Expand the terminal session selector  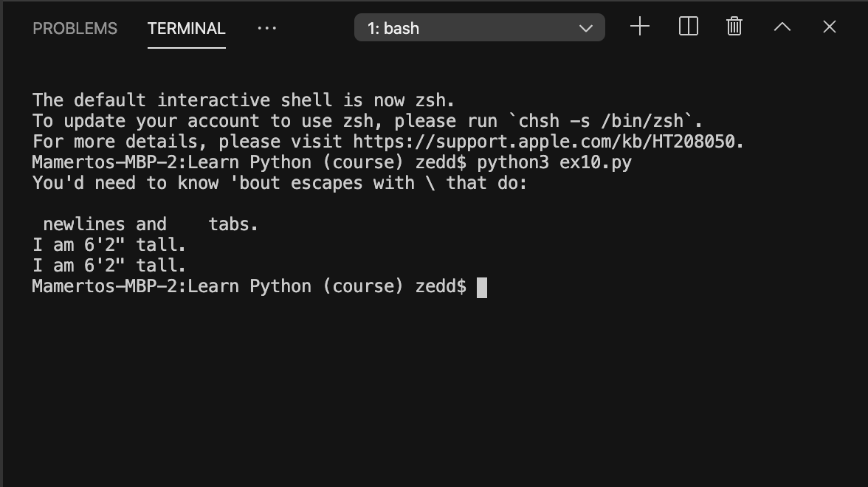click(479, 27)
